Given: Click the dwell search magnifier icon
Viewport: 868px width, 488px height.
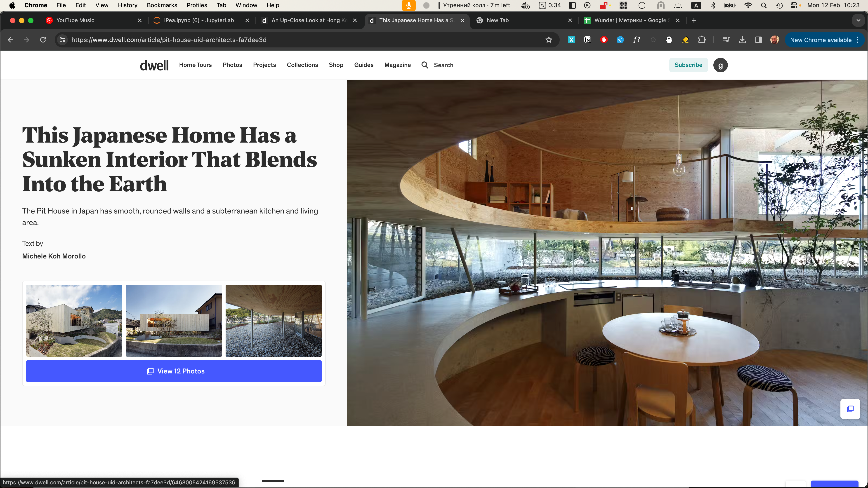Looking at the screenshot, I should [425, 65].
